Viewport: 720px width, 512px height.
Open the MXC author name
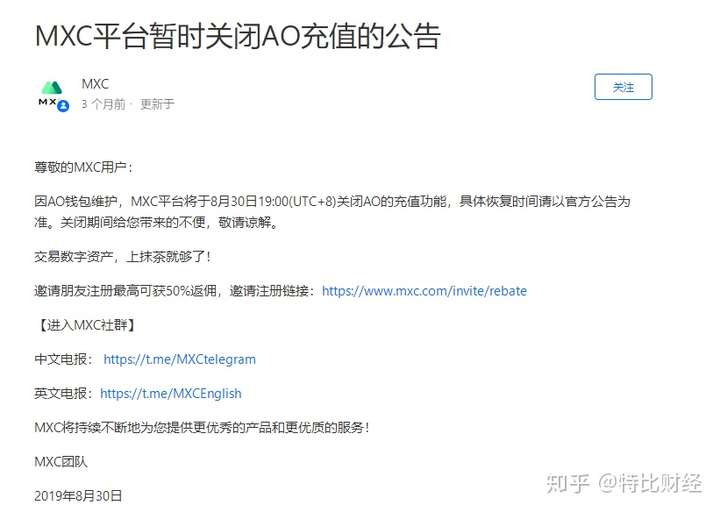pos(95,84)
